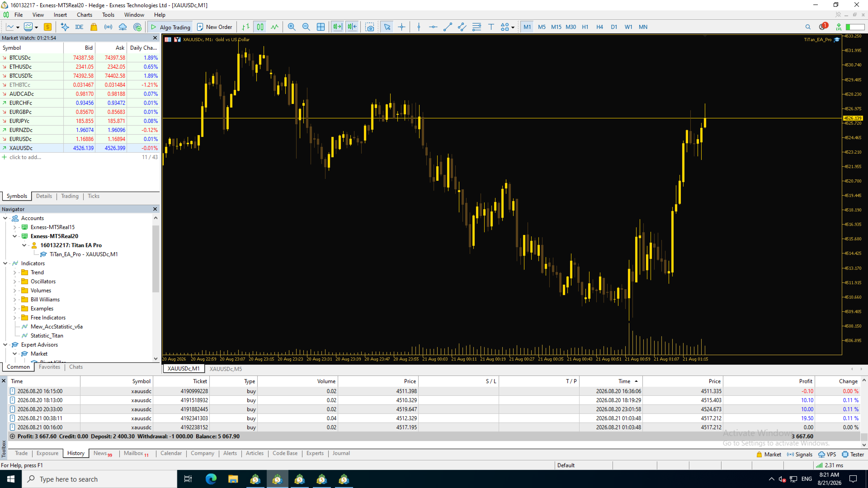Viewport: 868px width, 488px height.
Task: Toggle chart shift from right edge
Action: click(x=352, y=27)
